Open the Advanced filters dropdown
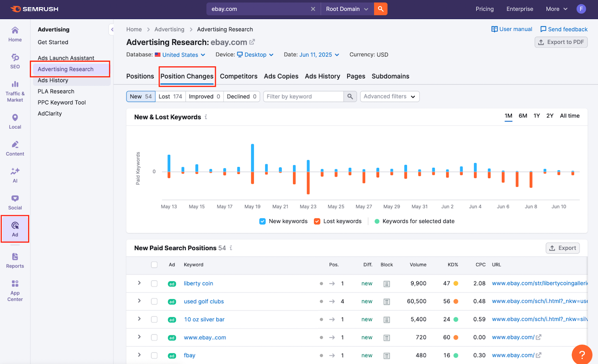598x364 pixels. coord(389,96)
